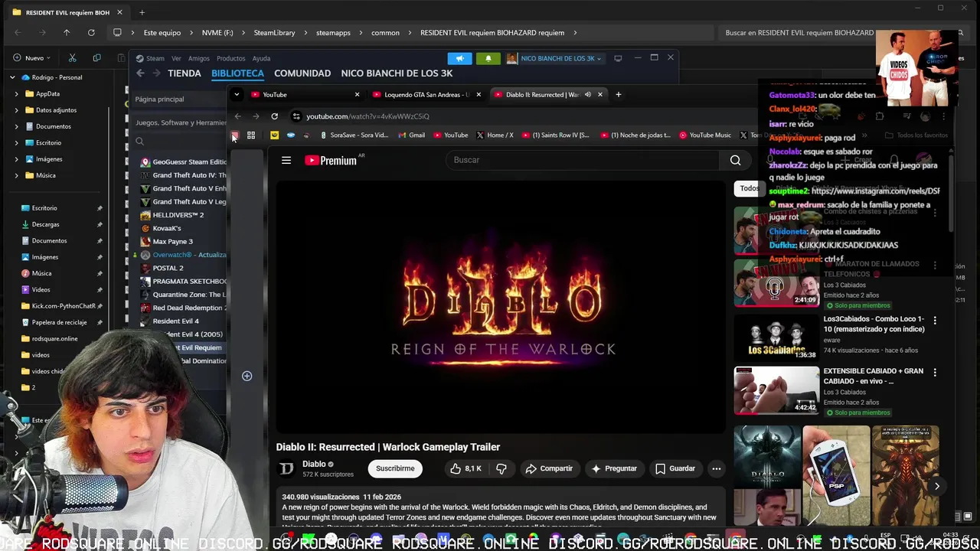This screenshot has width=980, height=551.
Task: Expand Datos adjuntos folder in tree
Action: tap(17, 110)
